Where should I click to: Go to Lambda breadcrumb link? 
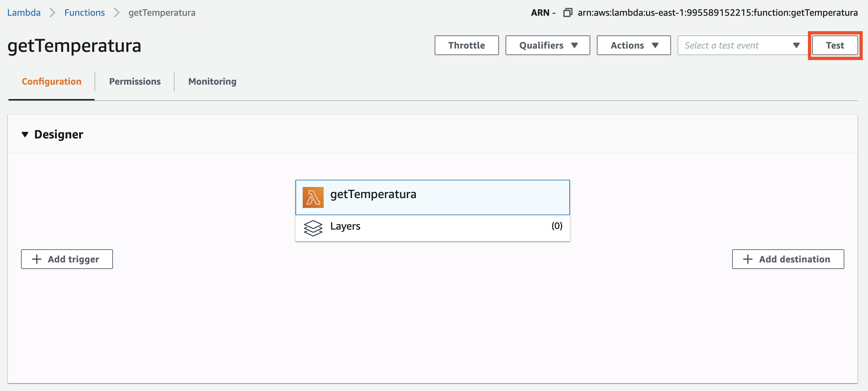tap(24, 13)
